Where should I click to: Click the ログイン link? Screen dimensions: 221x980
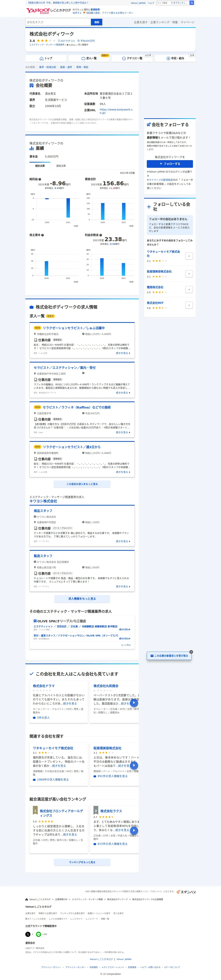coord(77,13)
